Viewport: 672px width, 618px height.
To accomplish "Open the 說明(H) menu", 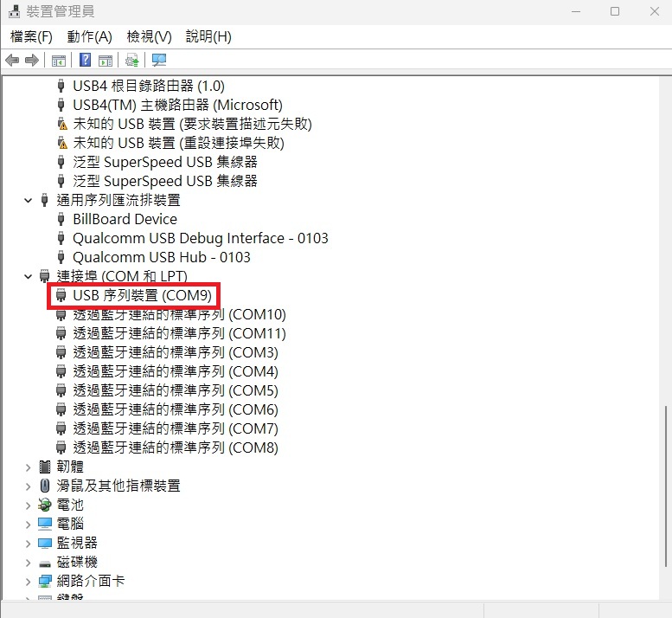I will (208, 37).
